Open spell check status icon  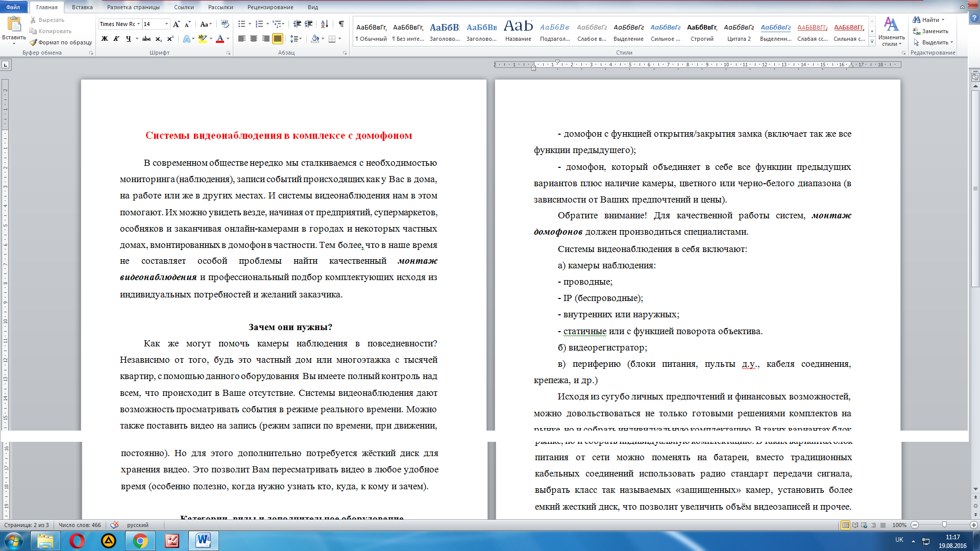tap(114, 525)
